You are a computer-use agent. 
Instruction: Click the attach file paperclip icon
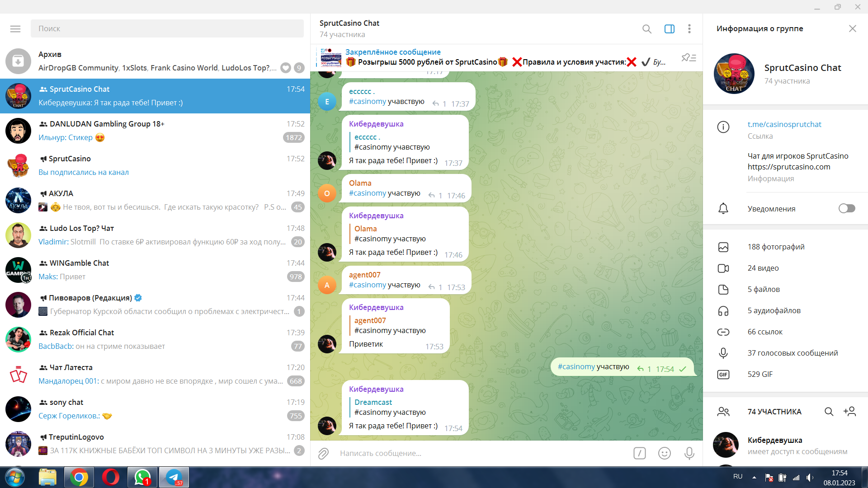tap(323, 453)
